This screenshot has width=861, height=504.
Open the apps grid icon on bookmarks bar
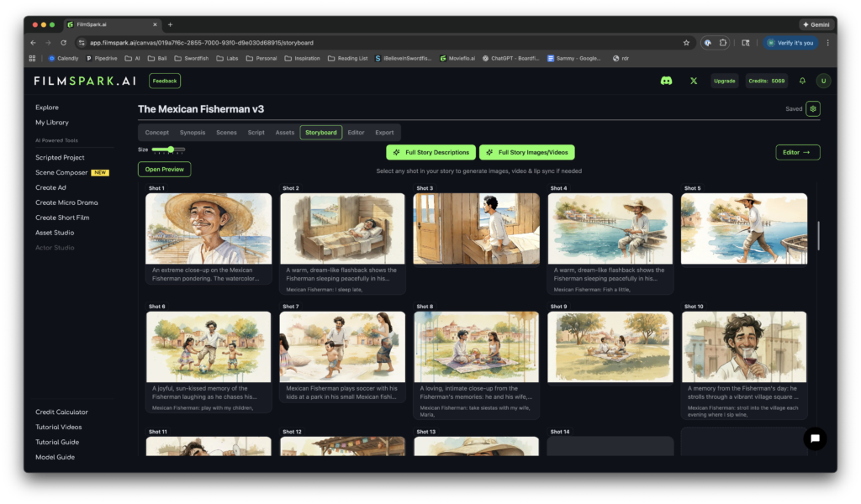(32, 57)
